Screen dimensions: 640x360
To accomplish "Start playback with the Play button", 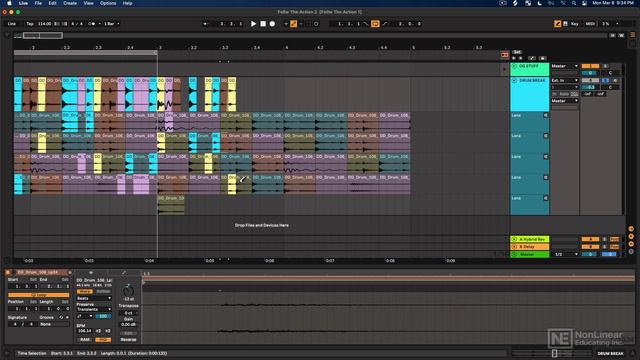I will coord(253,24).
